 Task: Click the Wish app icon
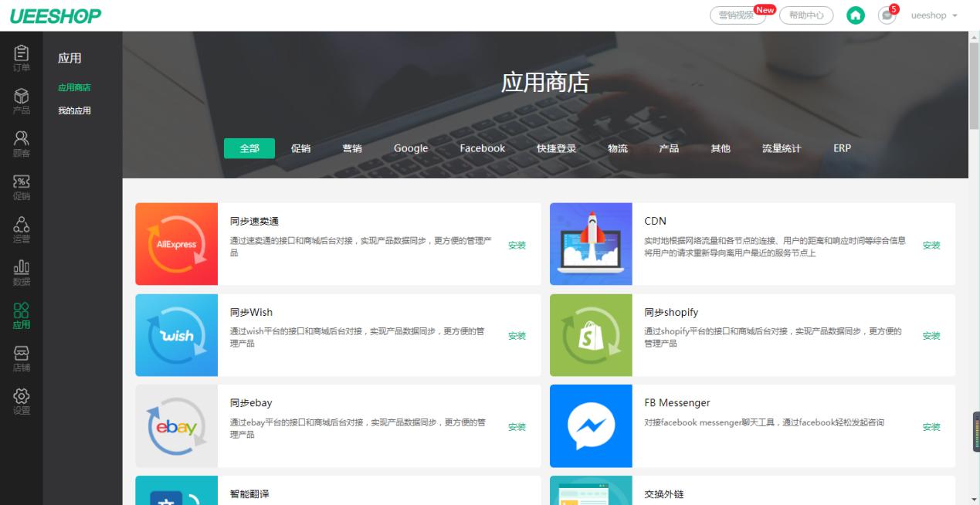tap(176, 335)
